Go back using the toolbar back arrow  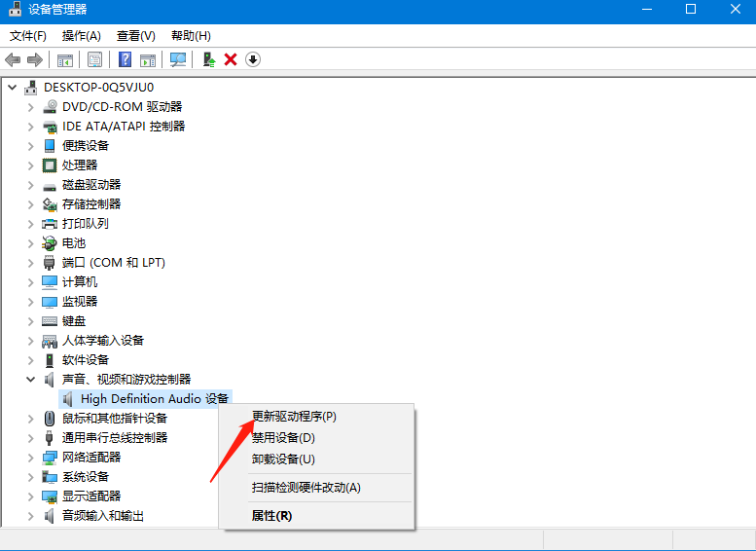point(13,59)
